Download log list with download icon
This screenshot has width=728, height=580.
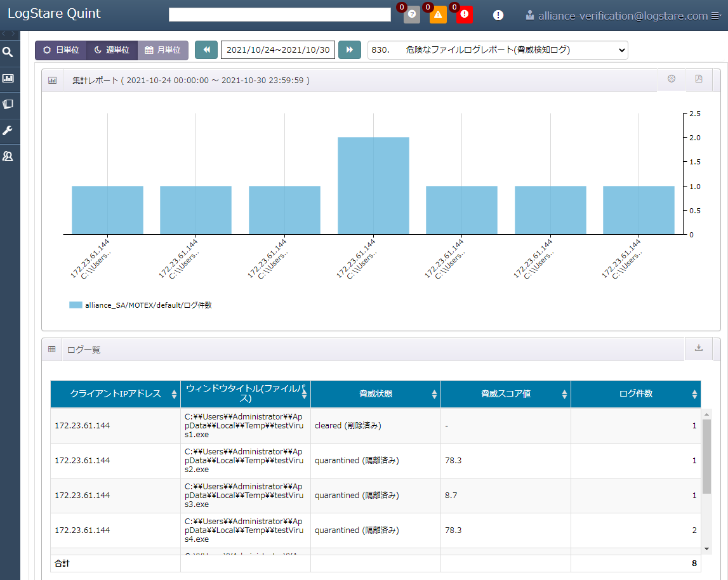coord(699,348)
